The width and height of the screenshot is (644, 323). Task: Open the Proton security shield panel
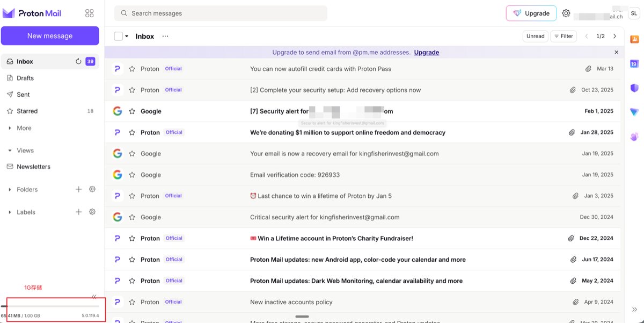point(634,88)
